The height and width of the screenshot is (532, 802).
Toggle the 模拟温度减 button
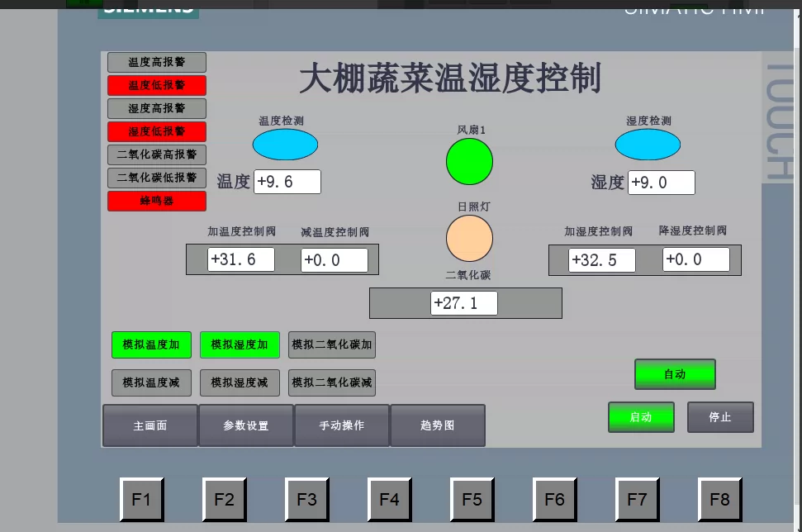151,382
